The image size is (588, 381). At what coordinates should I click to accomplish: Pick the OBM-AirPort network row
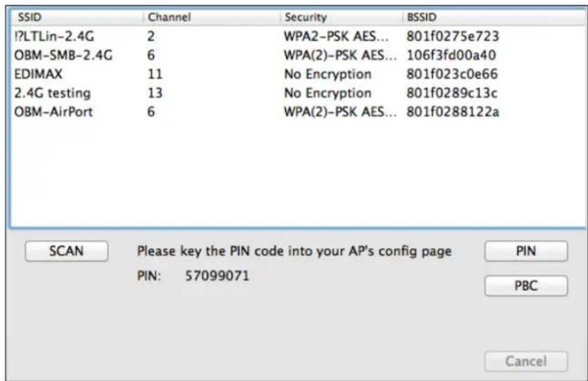pos(53,112)
